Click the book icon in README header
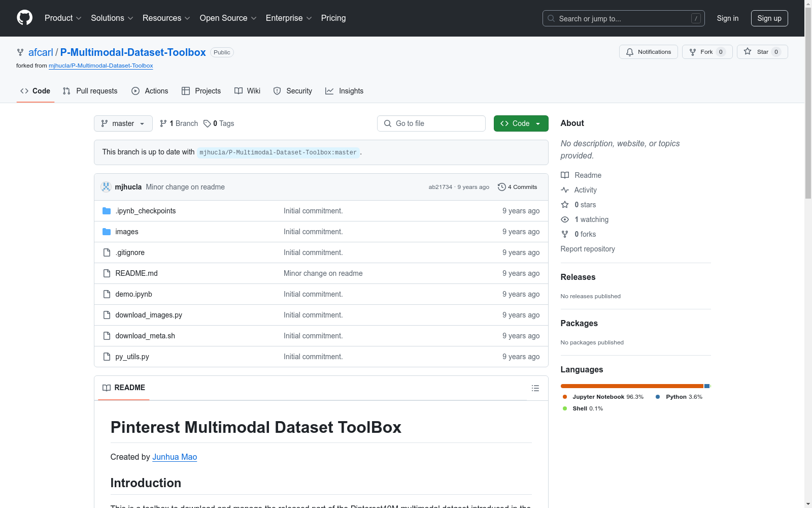 tap(107, 388)
